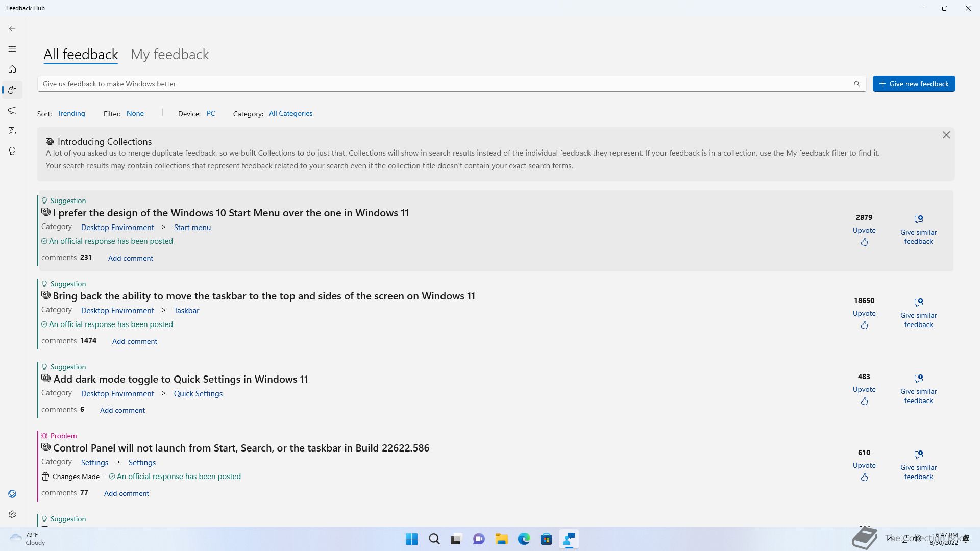Click Desktop Environment on taskbar item
Viewport: 980px width, 551px height.
(117, 311)
